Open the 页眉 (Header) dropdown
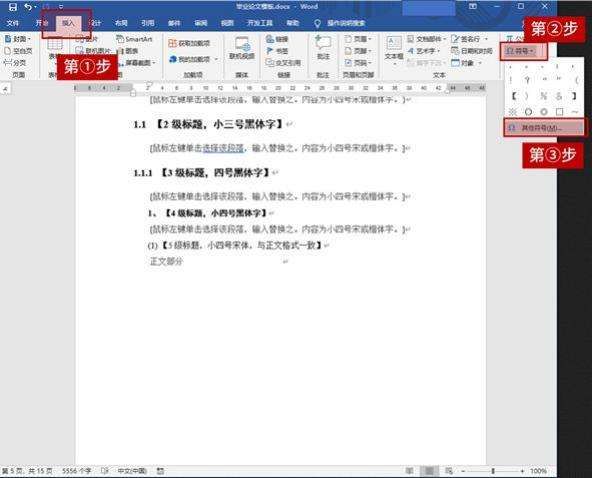This screenshot has width=592, height=478. point(358,39)
